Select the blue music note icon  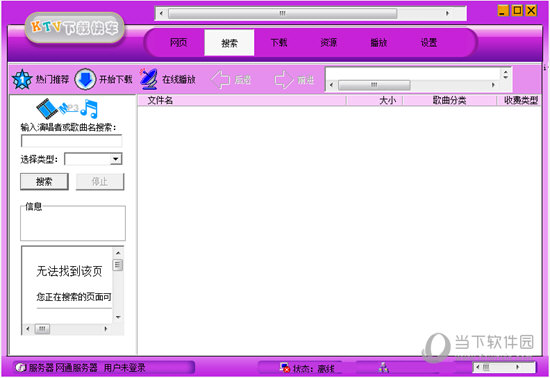89,109
